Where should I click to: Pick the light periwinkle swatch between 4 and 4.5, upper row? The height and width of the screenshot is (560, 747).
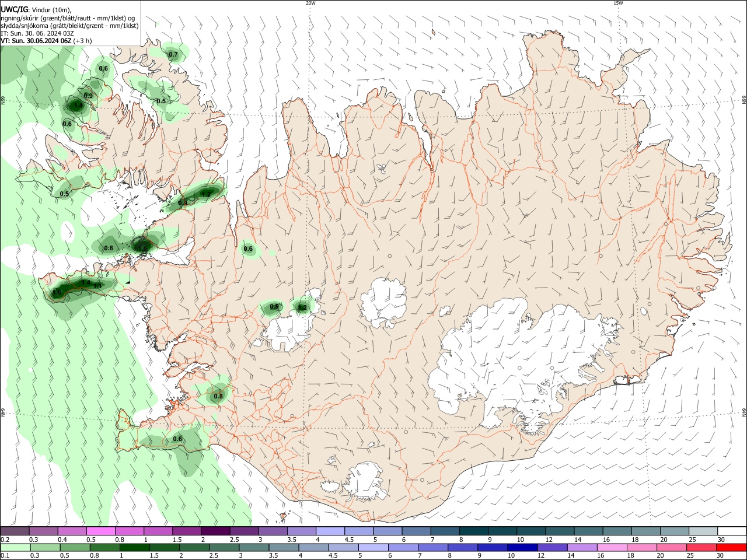tap(330, 531)
